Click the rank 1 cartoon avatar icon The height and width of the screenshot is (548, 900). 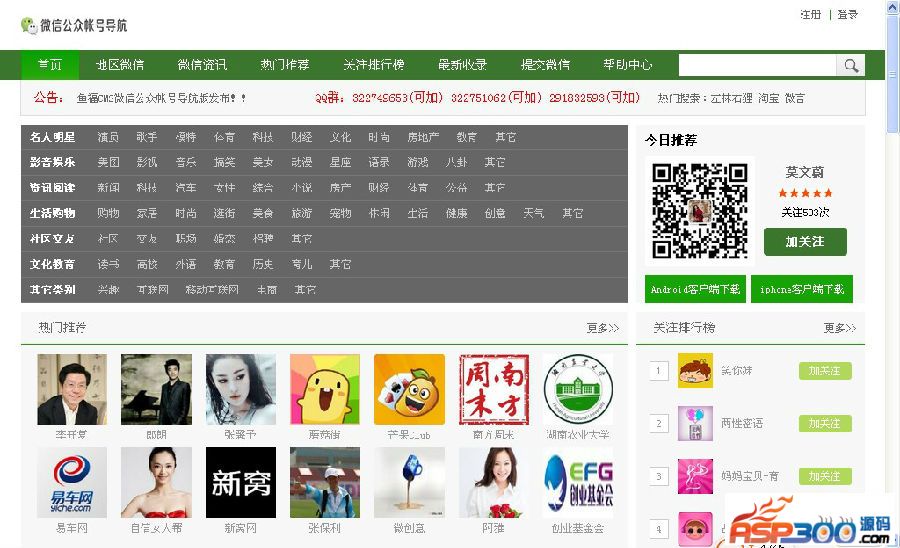pyautogui.click(x=695, y=371)
